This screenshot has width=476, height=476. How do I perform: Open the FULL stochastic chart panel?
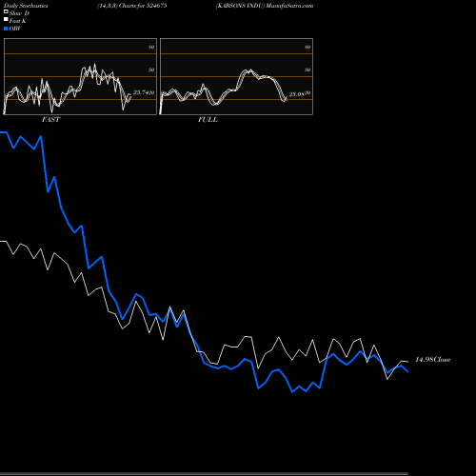pos(236,76)
